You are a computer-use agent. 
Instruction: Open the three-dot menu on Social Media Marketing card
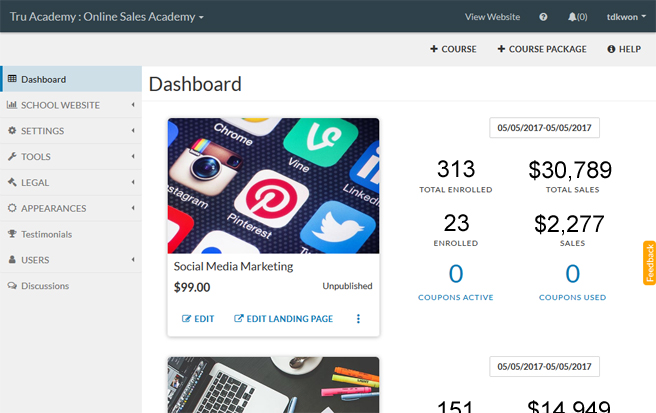click(358, 319)
